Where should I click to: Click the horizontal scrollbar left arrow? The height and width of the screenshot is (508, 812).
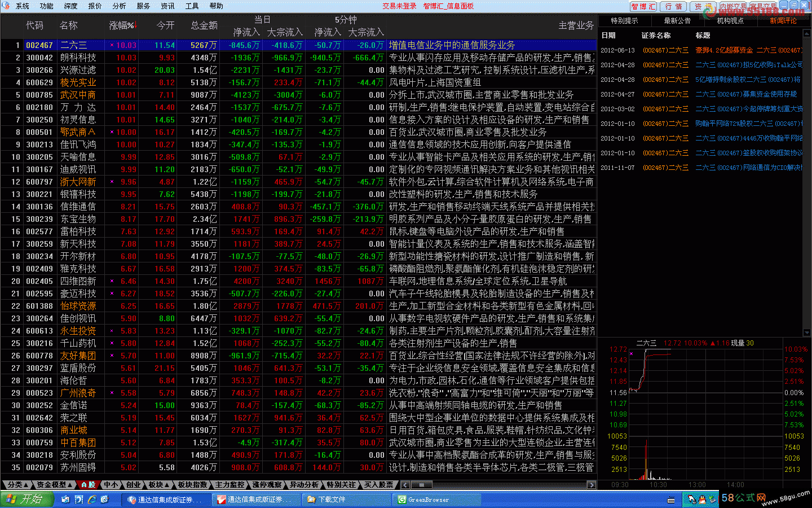tap(405, 485)
